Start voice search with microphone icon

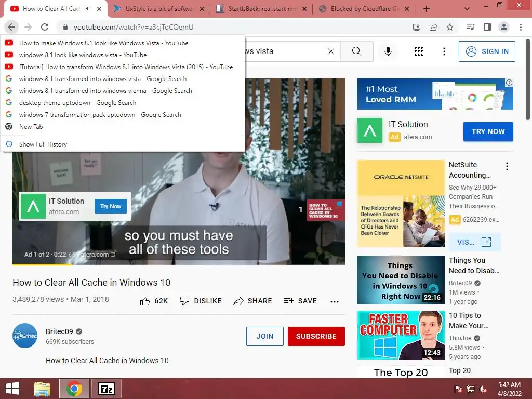pyautogui.click(x=388, y=51)
